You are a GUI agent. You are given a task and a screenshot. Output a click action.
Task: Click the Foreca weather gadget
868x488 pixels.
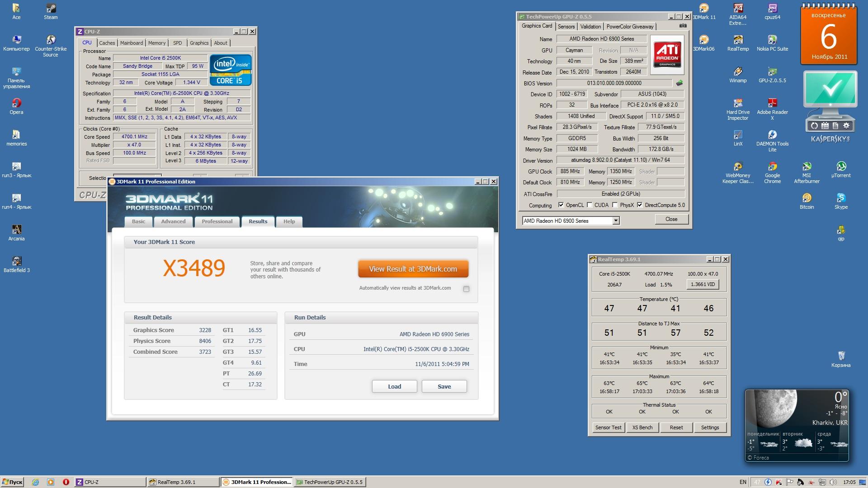tap(797, 425)
